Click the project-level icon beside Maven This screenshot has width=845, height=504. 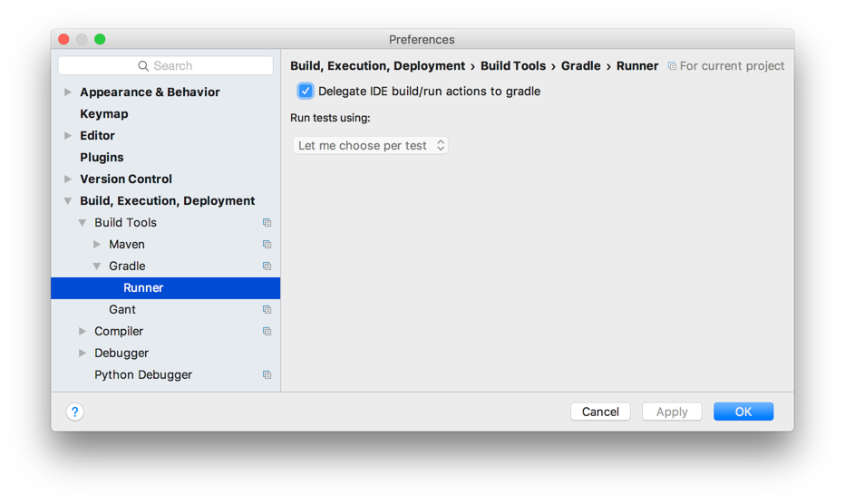coord(267,244)
